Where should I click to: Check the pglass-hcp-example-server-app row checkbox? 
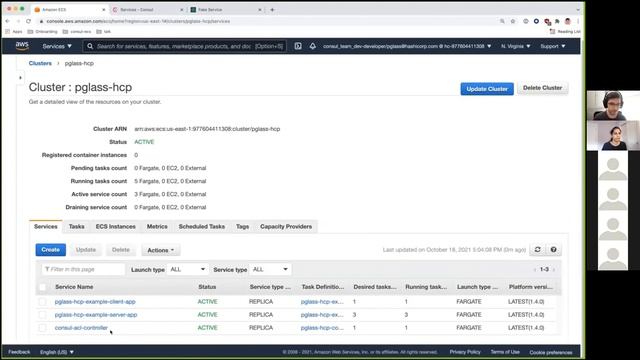pos(42,315)
